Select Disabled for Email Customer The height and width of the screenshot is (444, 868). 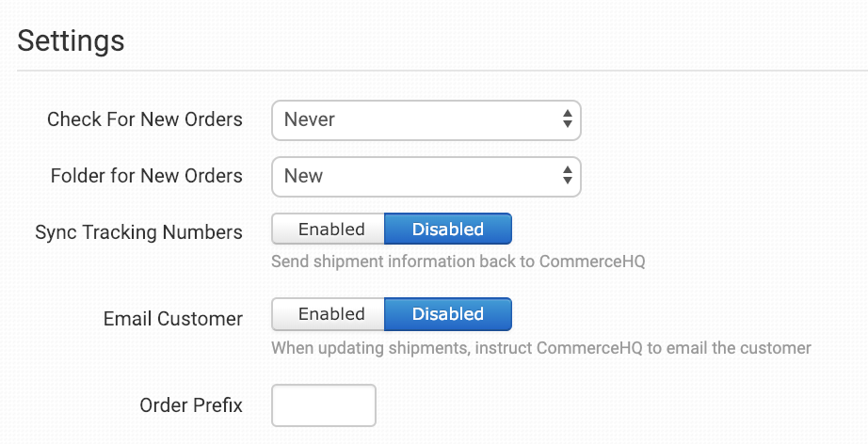448,314
